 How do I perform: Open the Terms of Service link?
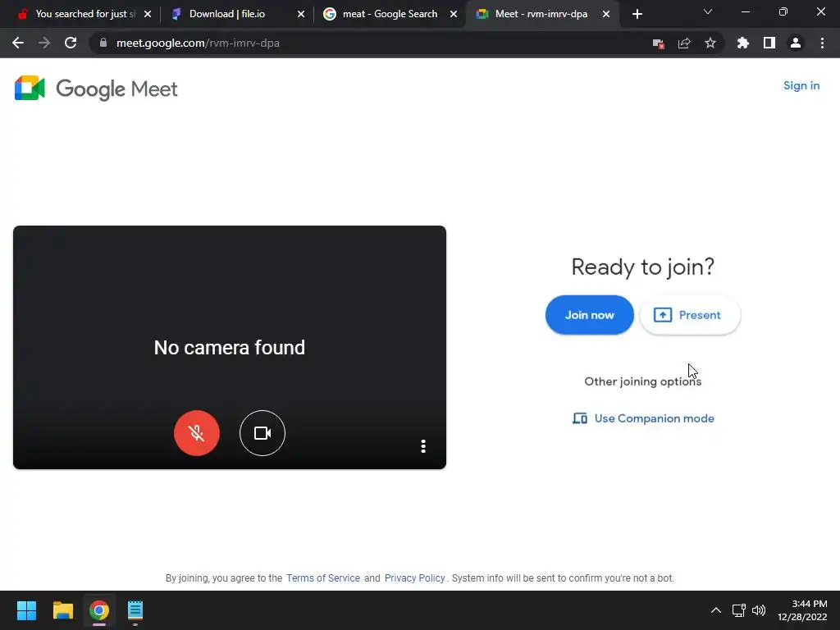pos(323,578)
